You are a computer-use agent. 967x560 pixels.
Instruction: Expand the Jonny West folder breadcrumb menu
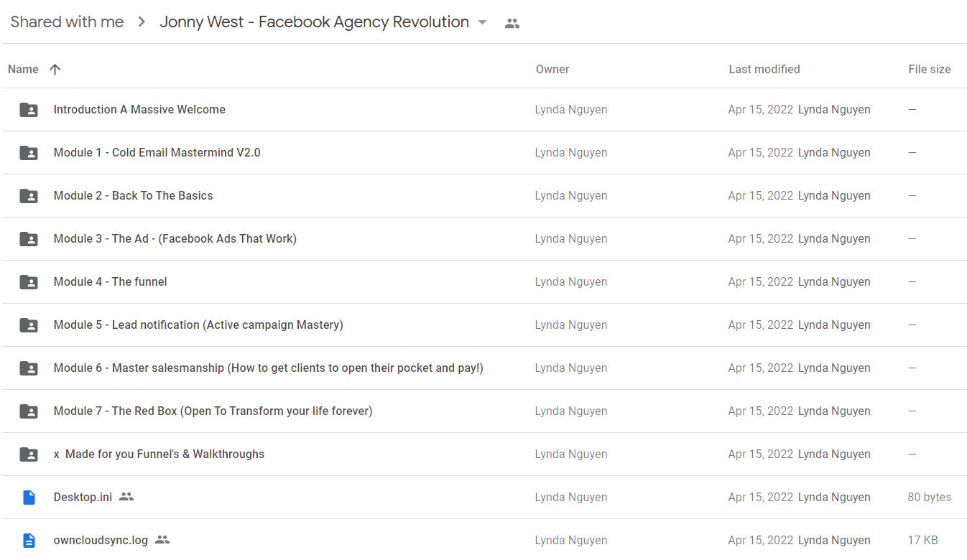coord(315,22)
